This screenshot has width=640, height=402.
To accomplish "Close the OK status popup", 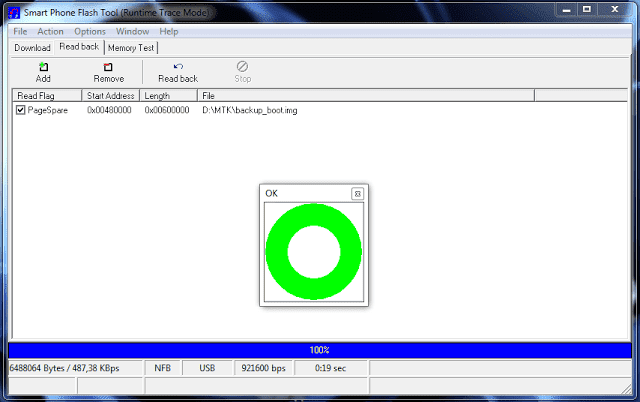I will (x=358, y=194).
